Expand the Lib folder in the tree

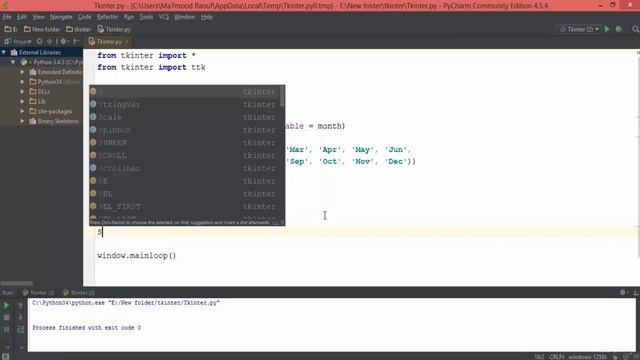pos(22,101)
